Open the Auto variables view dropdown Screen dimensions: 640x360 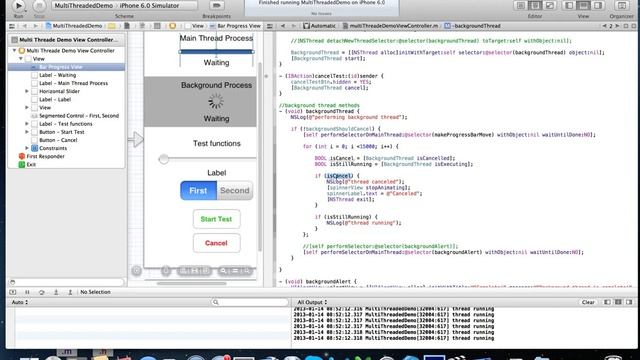pos(20,302)
